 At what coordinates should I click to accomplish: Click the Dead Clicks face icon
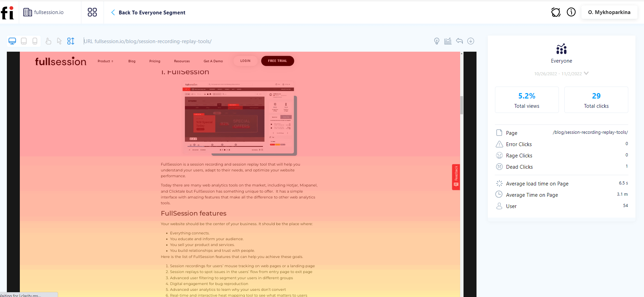(x=499, y=167)
